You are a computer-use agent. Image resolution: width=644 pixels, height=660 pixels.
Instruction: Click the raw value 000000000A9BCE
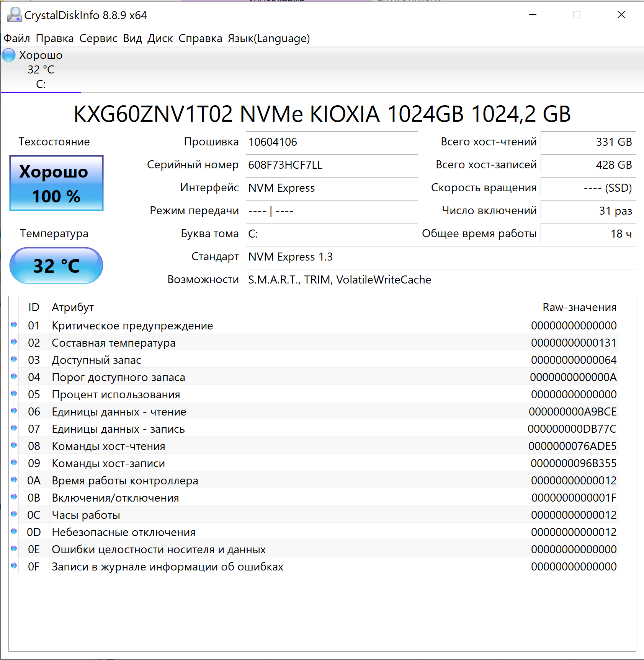pos(573,412)
